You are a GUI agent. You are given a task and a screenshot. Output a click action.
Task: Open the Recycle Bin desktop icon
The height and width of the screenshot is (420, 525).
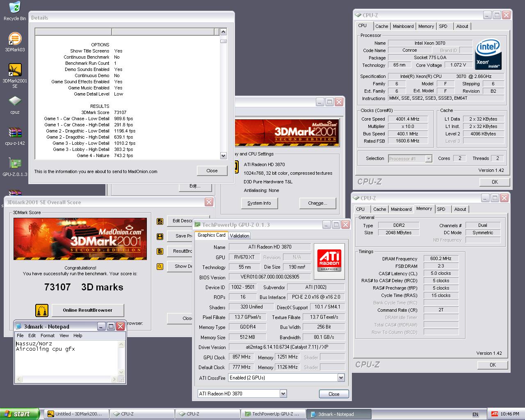click(x=15, y=11)
